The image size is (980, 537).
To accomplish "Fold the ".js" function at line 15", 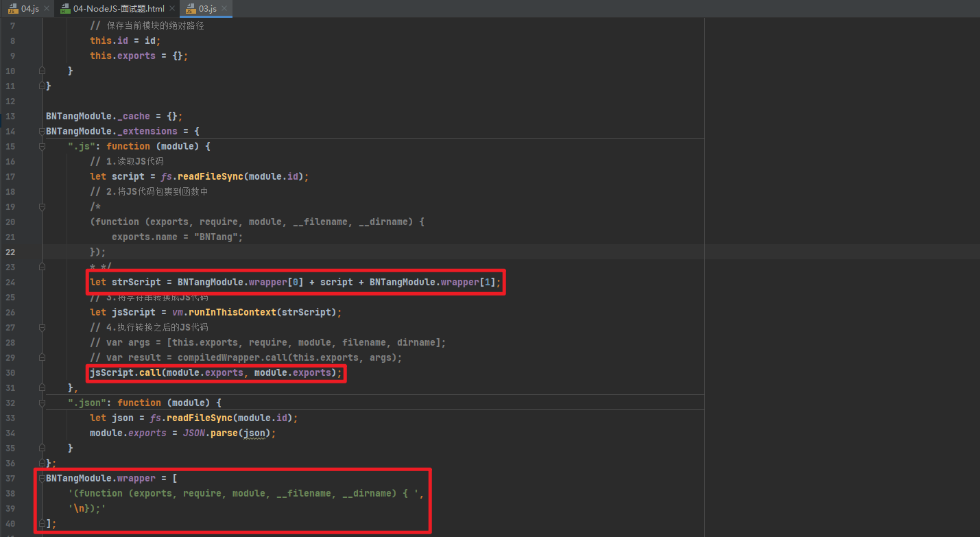I will 42,146.
